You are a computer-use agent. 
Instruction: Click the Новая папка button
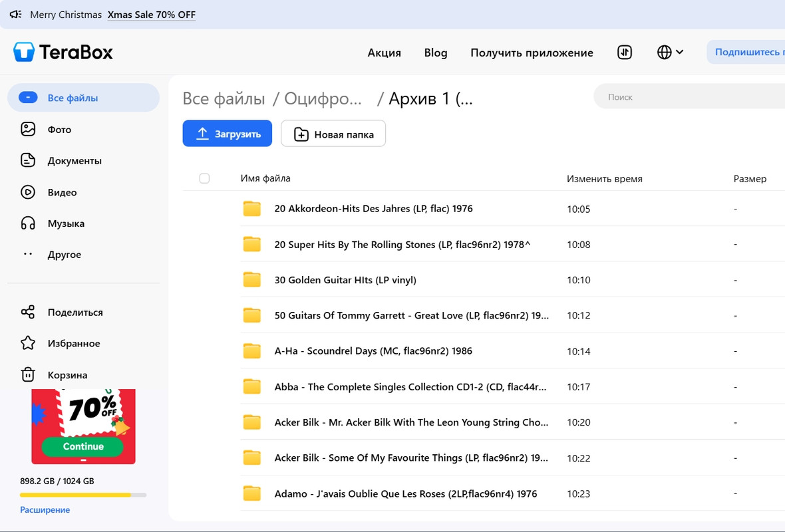coord(333,134)
